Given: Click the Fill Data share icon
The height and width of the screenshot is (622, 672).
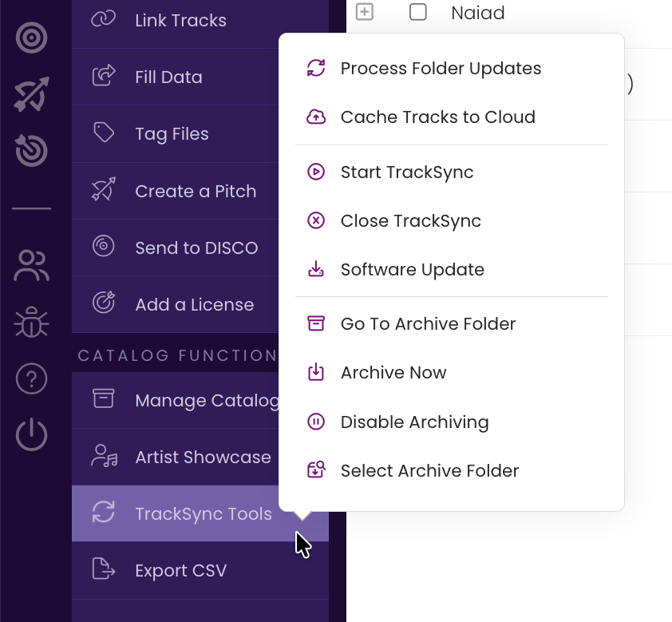Looking at the screenshot, I should (x=104, y=75).
